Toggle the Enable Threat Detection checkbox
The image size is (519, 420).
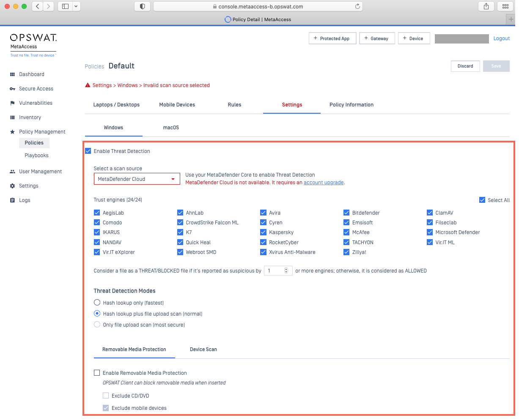[88, 151]
